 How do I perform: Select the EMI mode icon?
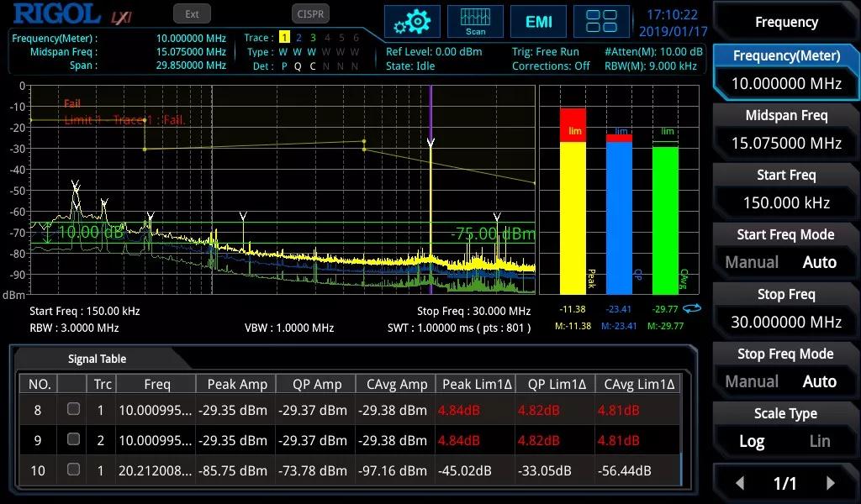coord(538,22)
